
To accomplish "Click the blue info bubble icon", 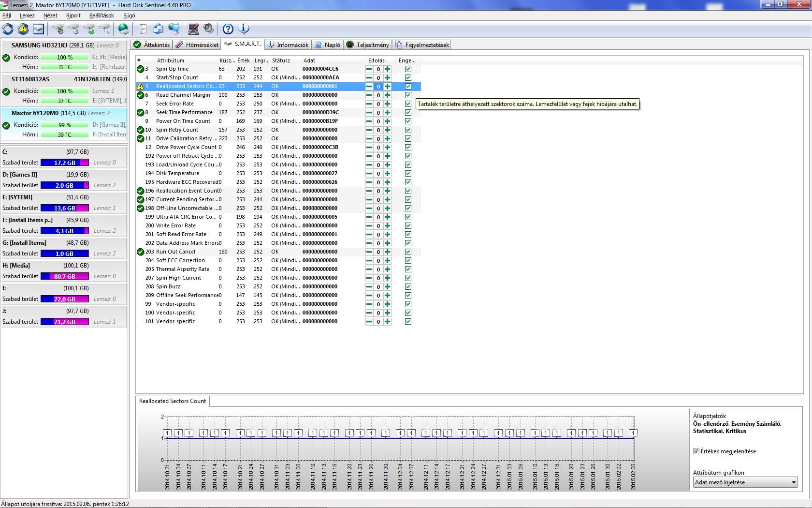I will click(244, 29).
